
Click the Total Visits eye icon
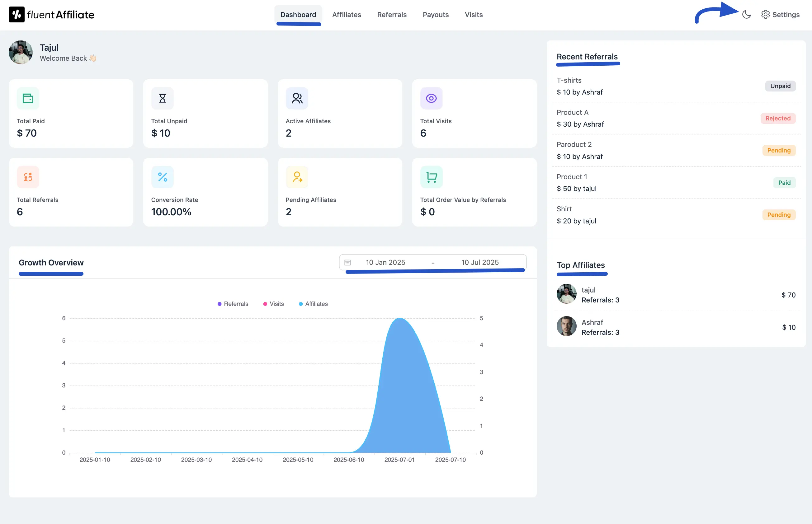[x=431, y=98]
